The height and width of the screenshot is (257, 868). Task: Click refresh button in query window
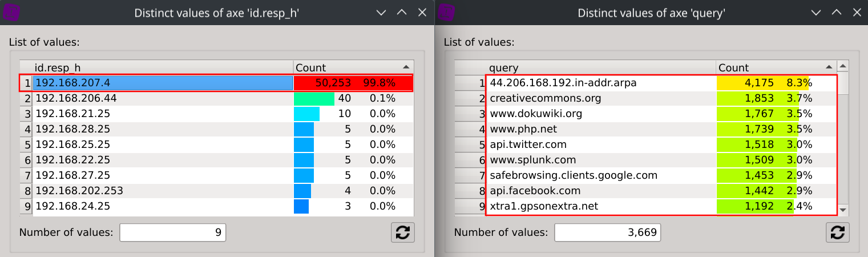pos(837,232)
